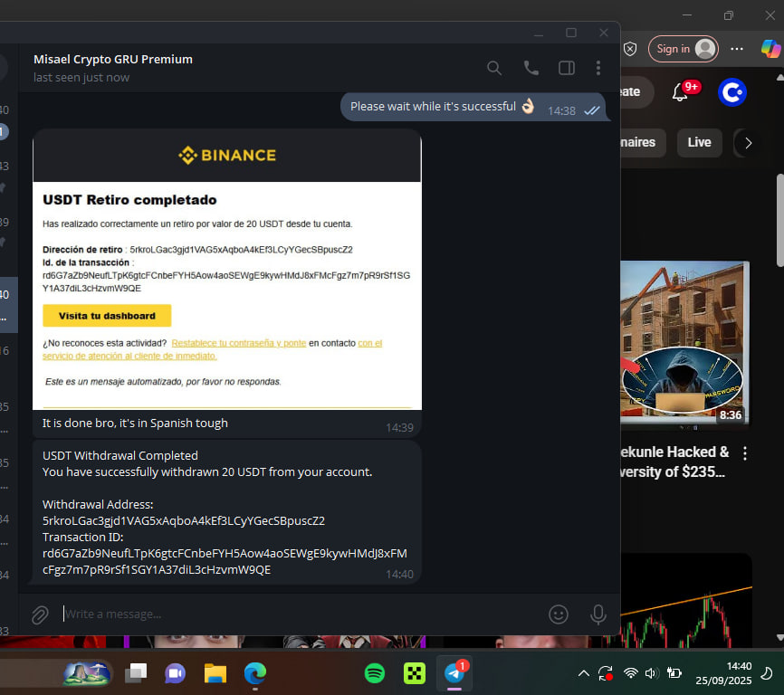Click the browser tracking prevention shield icon
This screenshot has height=695, width=784.
pos(630,49)
